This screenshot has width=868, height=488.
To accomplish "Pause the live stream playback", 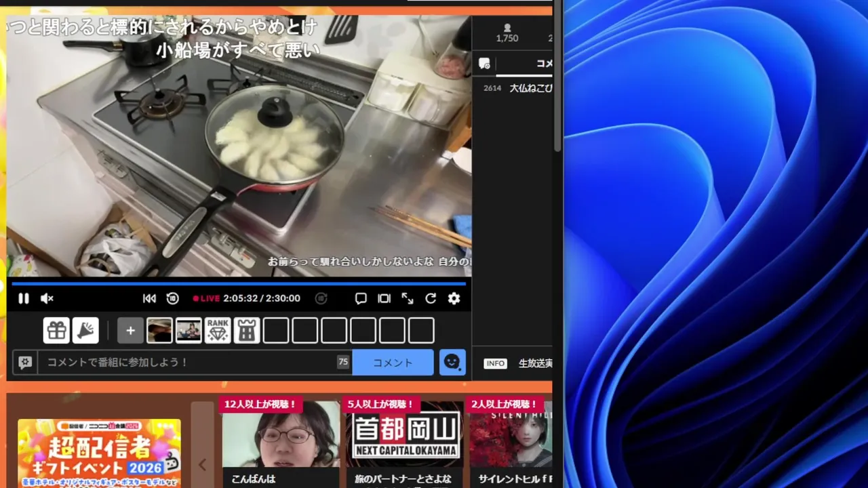I will (x=24, y=298).
